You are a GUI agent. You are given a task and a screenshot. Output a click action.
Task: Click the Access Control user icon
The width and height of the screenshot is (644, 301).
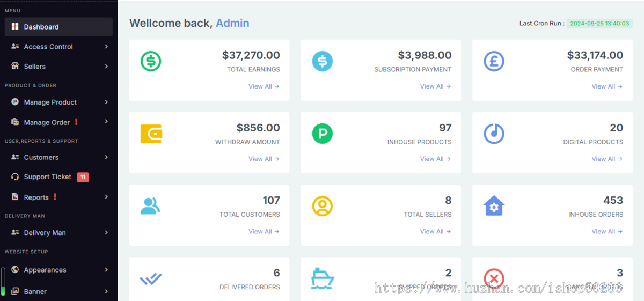pos(15,47)
